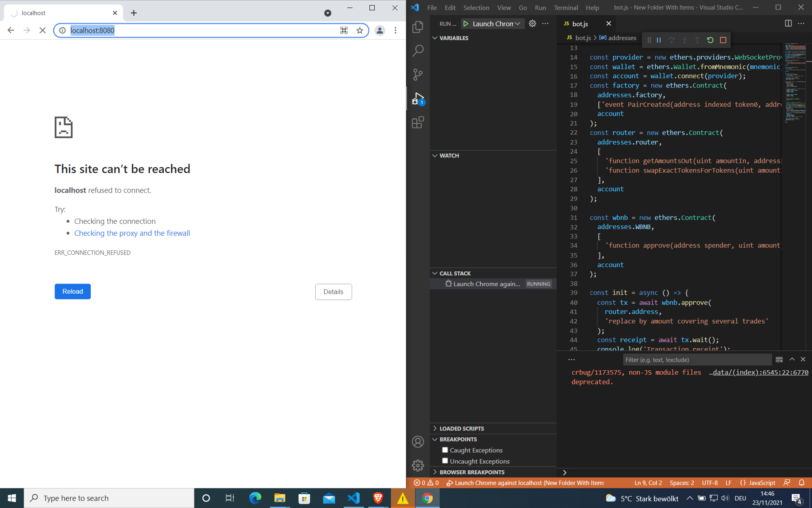
Task: Click the data/(index) source link in console
Action: [x=758, y=372]
